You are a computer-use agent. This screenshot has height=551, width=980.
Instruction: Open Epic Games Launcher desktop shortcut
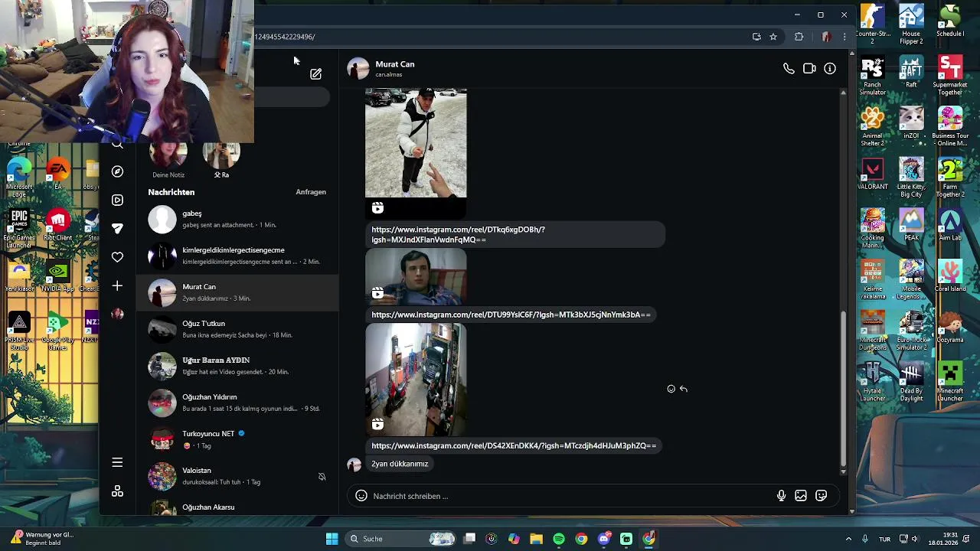19,229
